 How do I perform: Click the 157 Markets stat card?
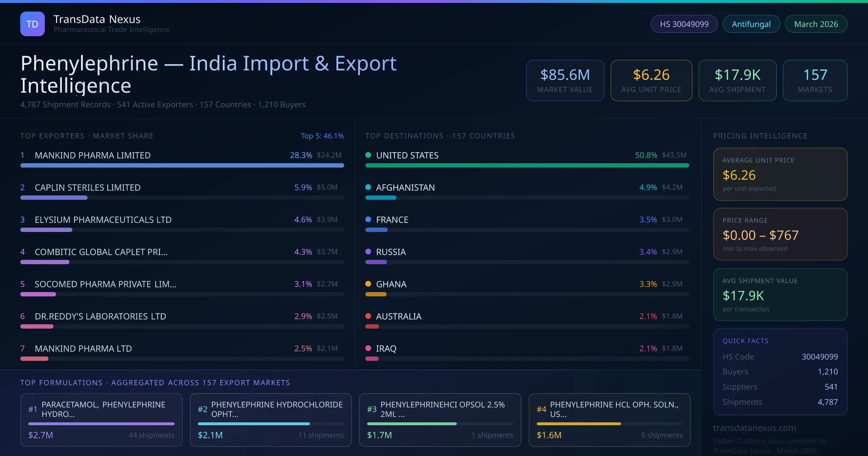point(815,80)
